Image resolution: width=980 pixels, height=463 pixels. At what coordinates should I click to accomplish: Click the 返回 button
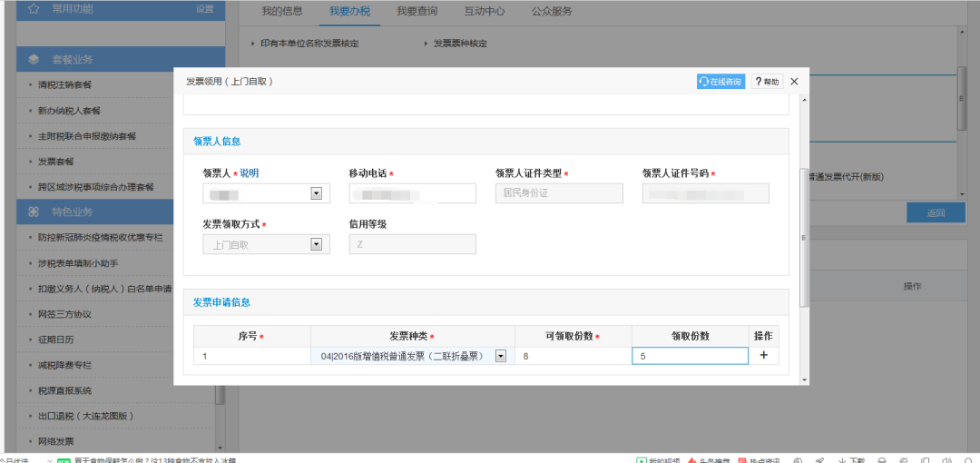pyautogui.click(x=936, y=212)
